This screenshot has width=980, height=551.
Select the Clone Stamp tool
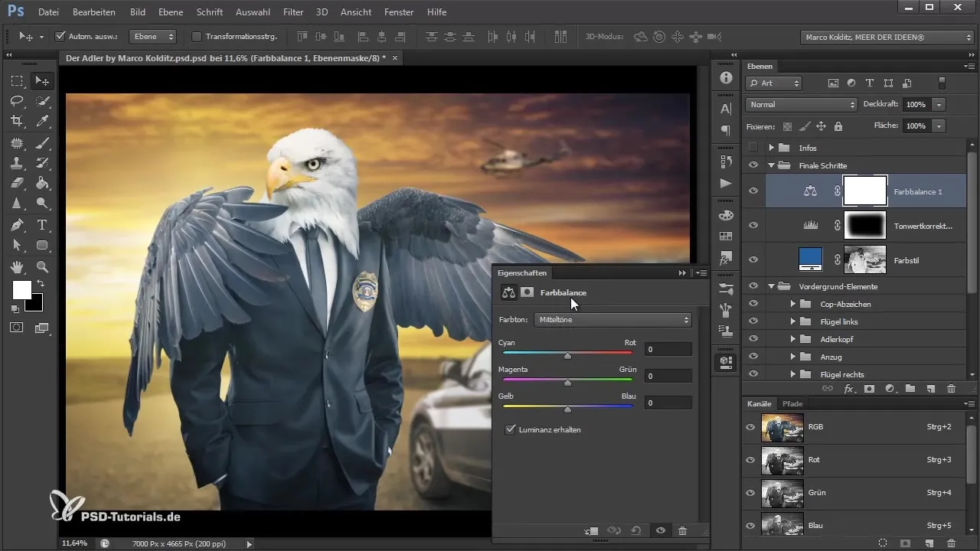click(x=17, y=162)
